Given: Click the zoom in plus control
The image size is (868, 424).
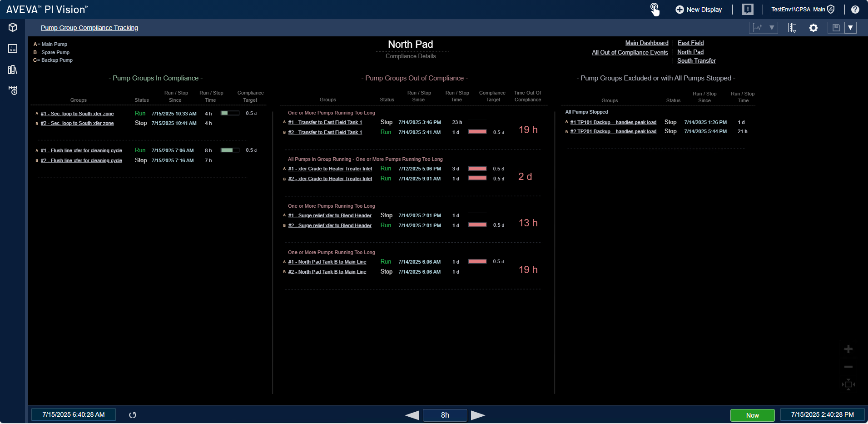Looking at the screenshot, I should [x=848, y=349].
